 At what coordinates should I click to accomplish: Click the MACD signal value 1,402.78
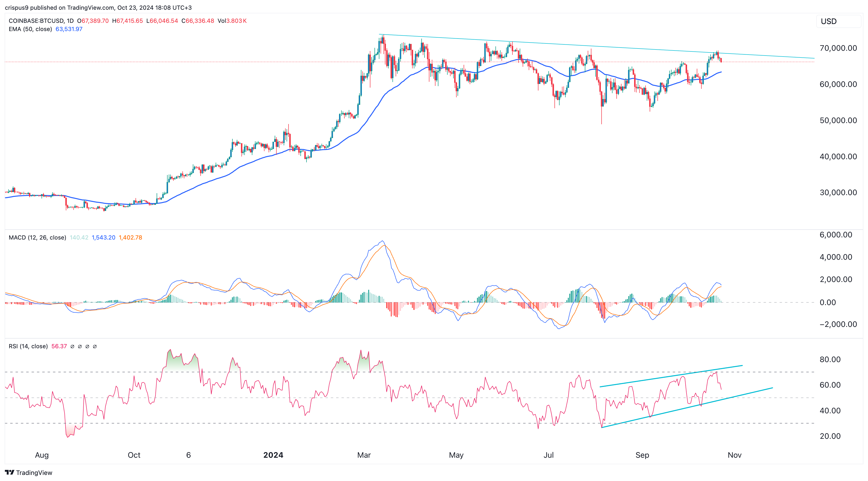[x=130, y=238]
